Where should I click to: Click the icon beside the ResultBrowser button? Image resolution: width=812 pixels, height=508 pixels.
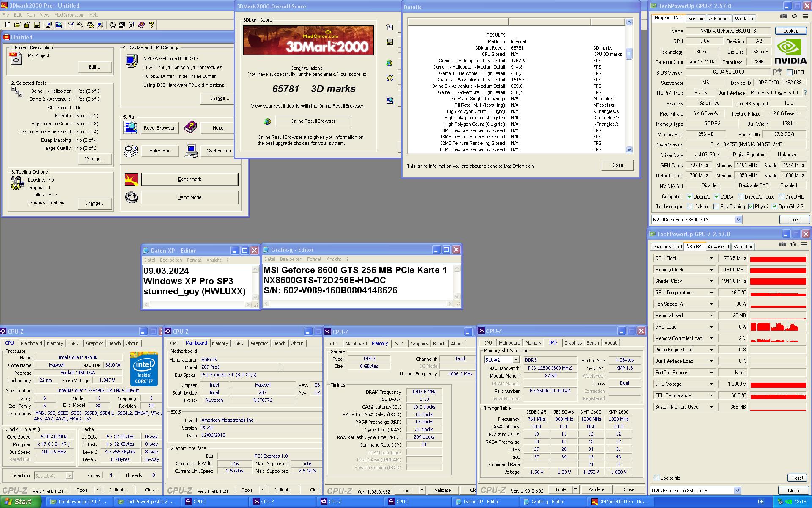pyautogui.click(x=130, y=127)
